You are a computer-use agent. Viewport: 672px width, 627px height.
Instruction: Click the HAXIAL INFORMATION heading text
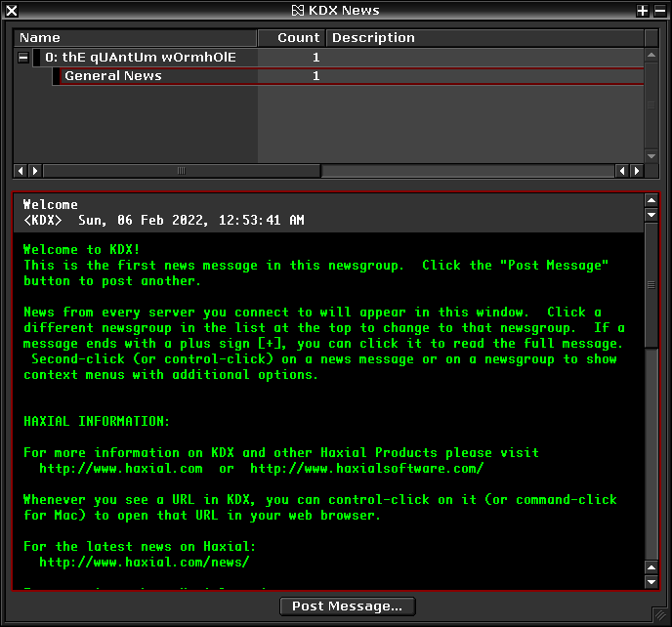pyautogui.click(x=97, y=421)
